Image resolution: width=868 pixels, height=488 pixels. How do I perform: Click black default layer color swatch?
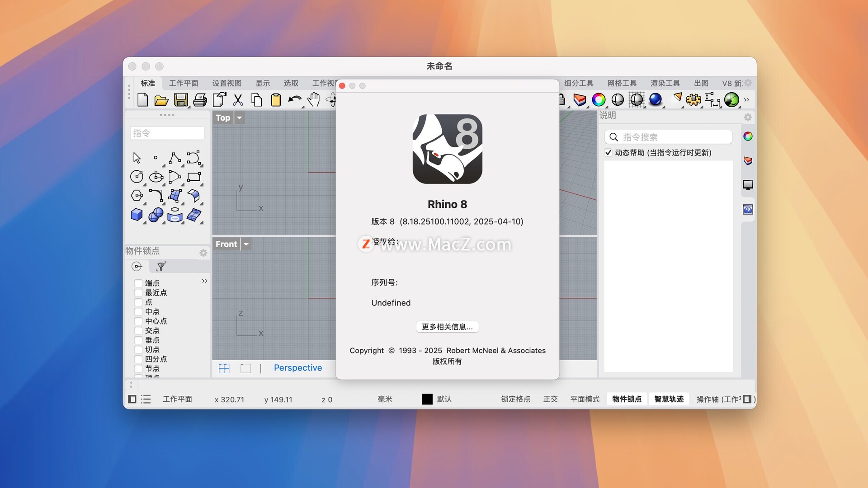[427, 399]
